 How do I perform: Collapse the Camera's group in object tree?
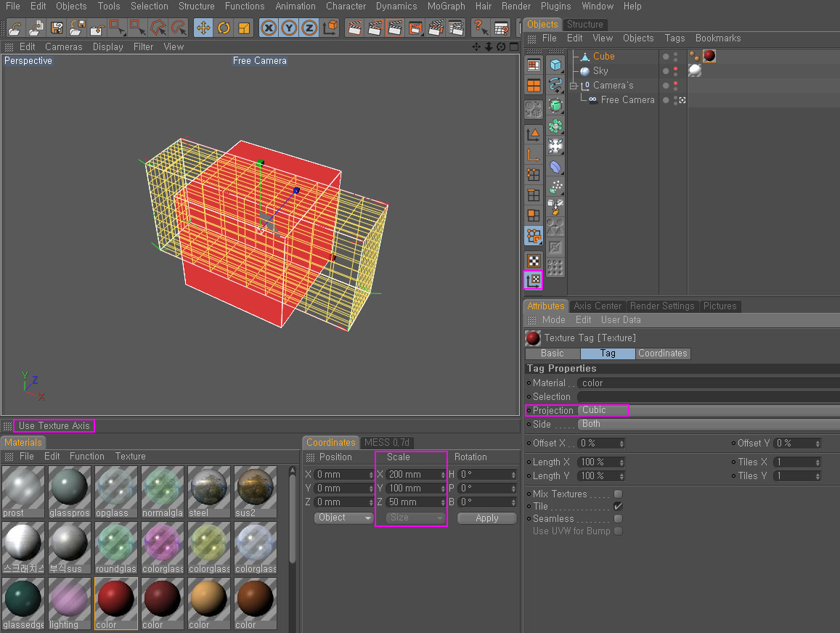[x=573, y=86]
